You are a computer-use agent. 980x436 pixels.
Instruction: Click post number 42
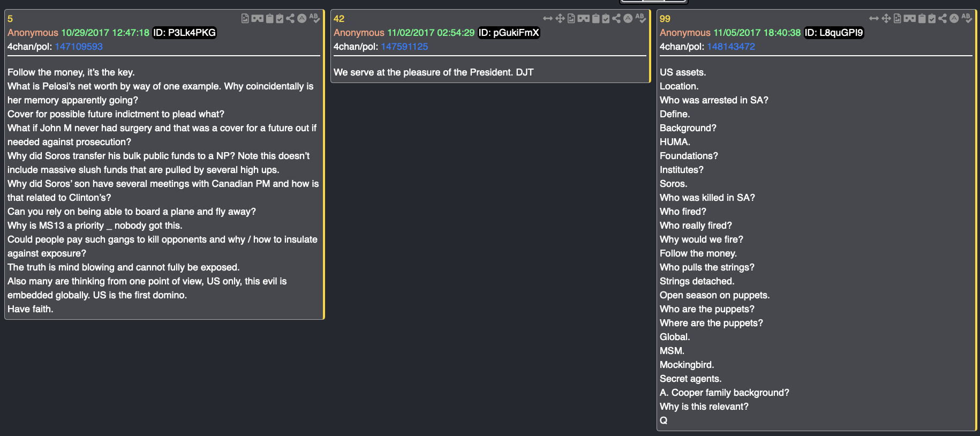tap(339, 19)
